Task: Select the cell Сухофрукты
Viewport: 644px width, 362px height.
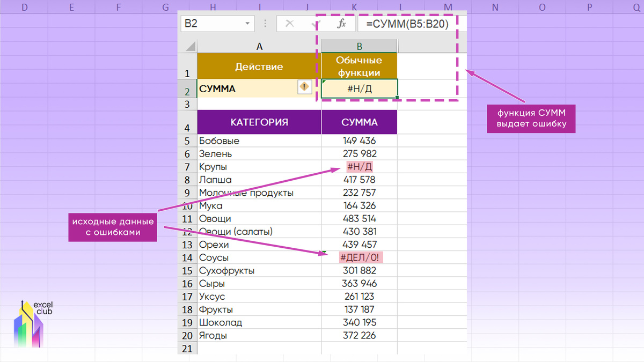Action: tap(259, 270)
